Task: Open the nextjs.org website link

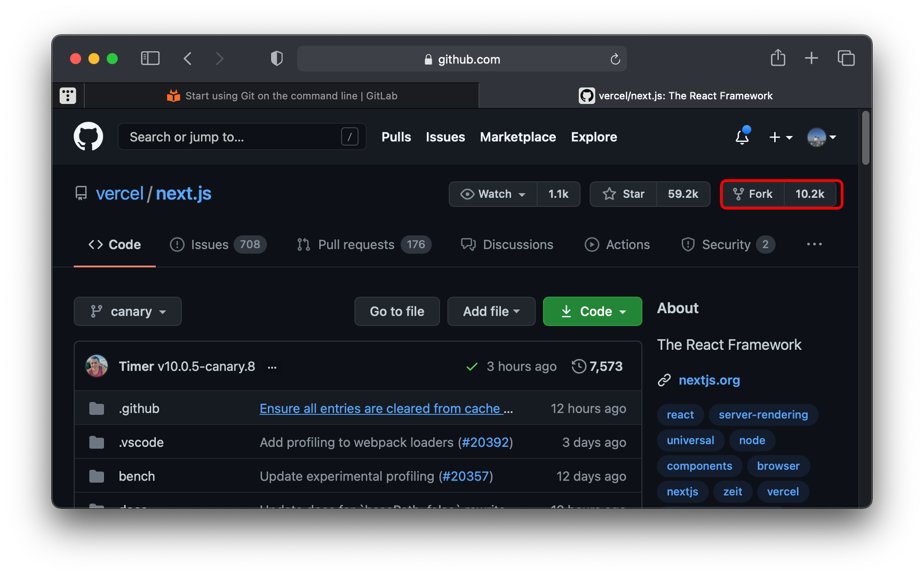Action: pos(709,380)
